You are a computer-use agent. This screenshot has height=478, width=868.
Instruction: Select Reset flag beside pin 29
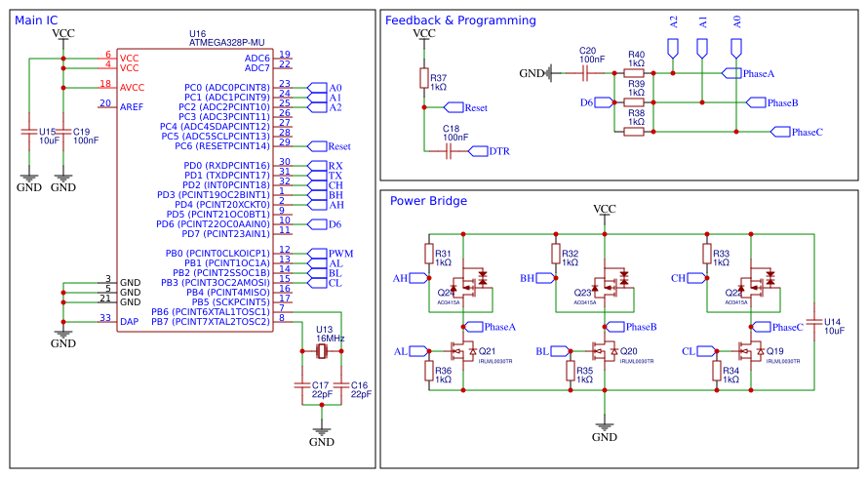(x=317, y=146)
